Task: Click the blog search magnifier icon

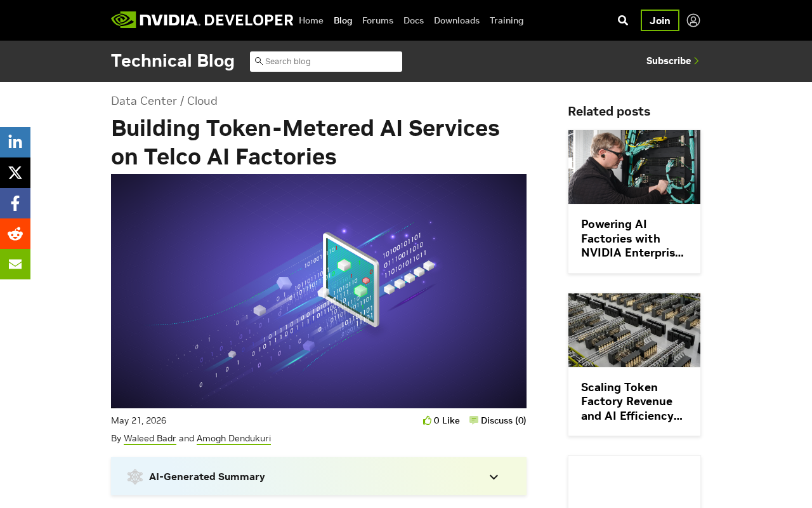Action: 258,61
